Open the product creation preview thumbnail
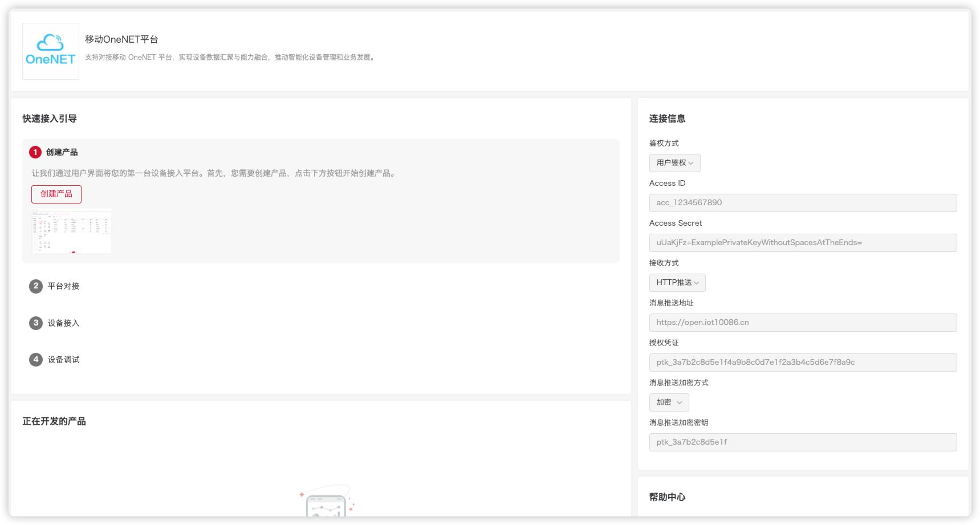 [71, 231]
